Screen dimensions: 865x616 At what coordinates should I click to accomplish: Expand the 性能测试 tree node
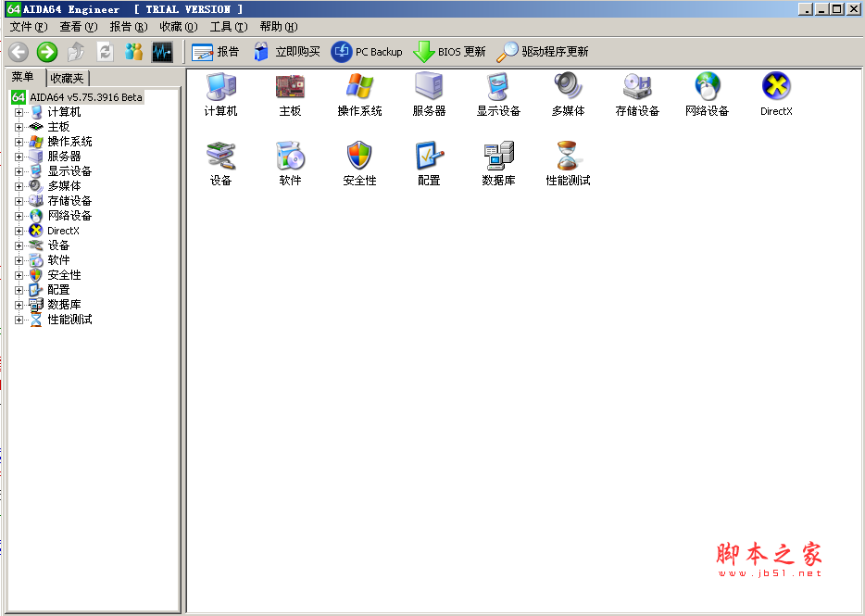point(19,320)
